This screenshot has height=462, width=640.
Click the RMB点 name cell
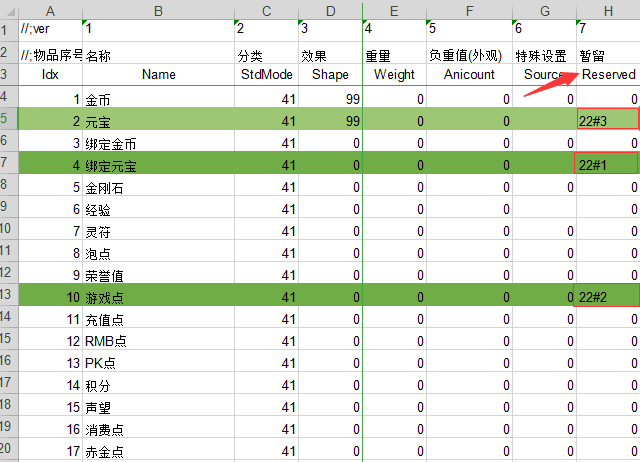[158, 341]
